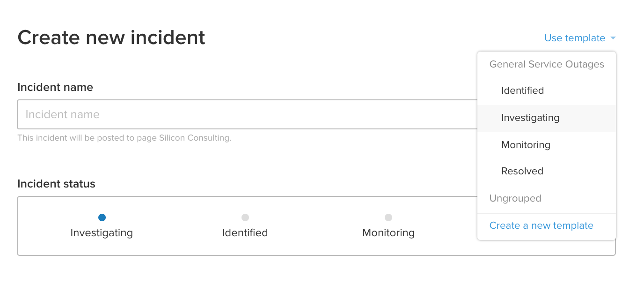
Task: Collapse the template menu via its chevron
Action: [x=613, y=38]
